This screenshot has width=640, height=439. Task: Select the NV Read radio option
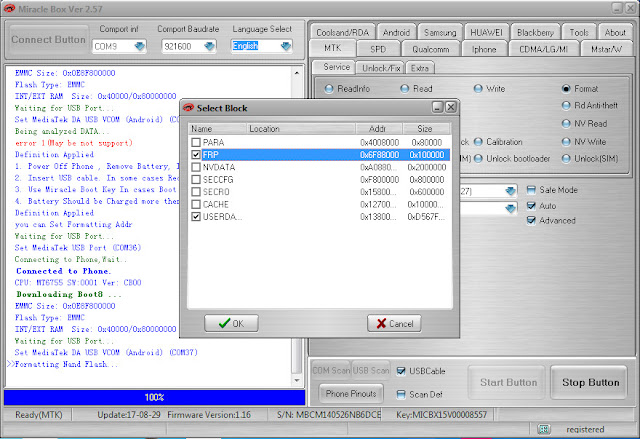point(566,123)
